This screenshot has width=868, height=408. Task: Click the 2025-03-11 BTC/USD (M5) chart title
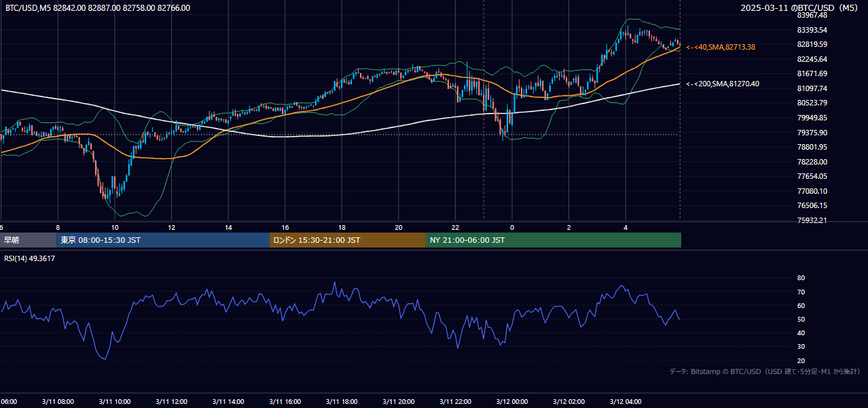coord(801,7)
